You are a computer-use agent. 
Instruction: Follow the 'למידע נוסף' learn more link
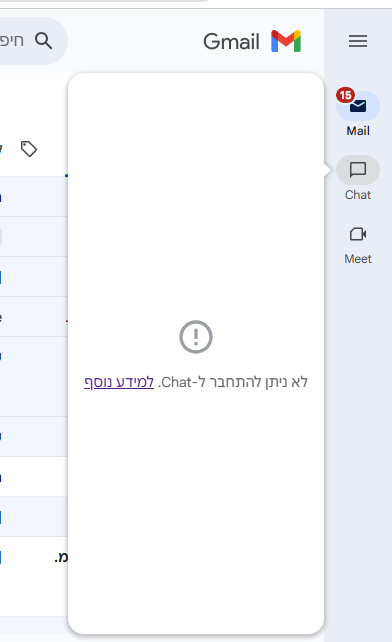coord(119,382)
